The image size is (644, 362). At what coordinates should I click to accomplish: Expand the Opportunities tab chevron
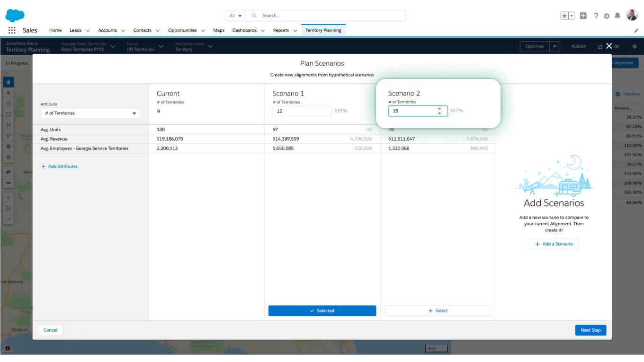point(203,30)
